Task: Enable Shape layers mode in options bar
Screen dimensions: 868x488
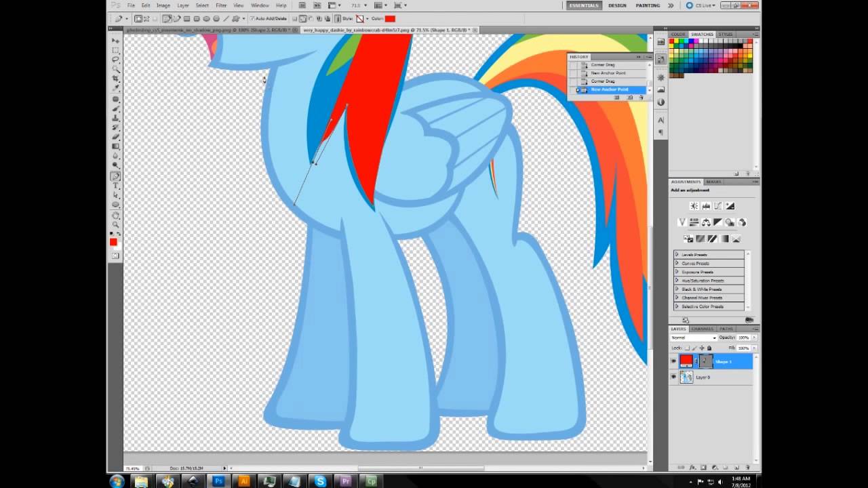Action: (138, 19)
